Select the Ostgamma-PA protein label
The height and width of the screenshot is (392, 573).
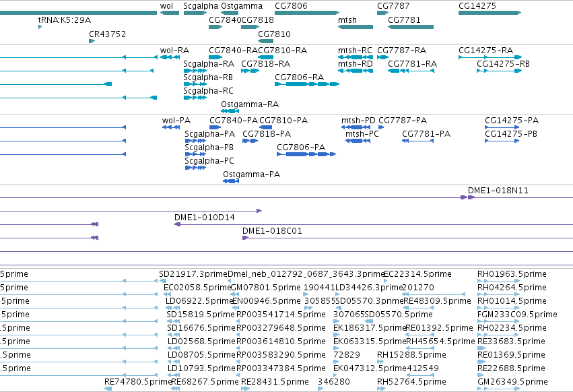[251, 174]
